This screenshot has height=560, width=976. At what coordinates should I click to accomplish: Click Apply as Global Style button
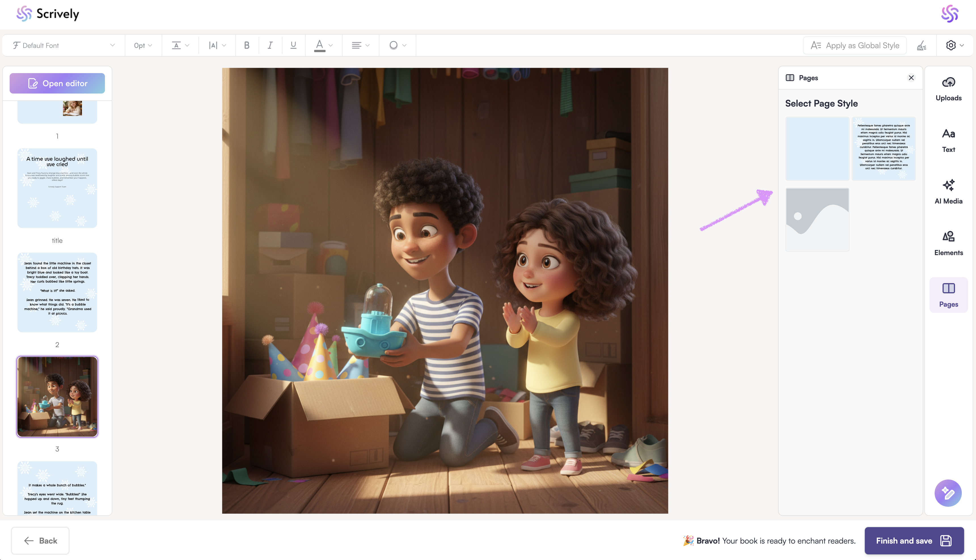coord(854,45)
